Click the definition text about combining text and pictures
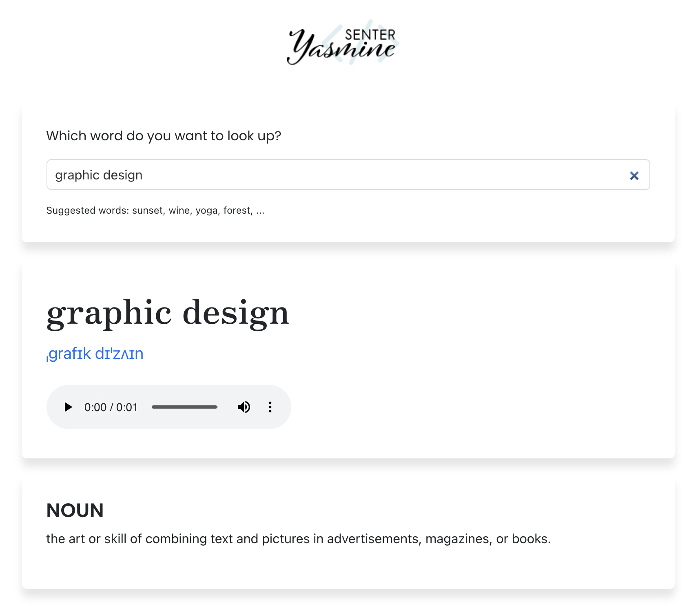This screenshot has width=700, height=606. [299, 539]
